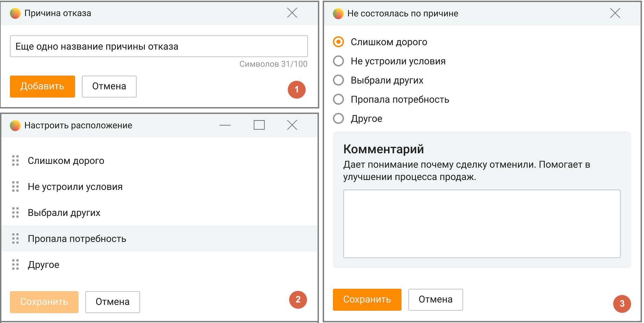Grab the drag handle next to Не устроили условия
Viewport: 644px width, 323px height.
pos(15,186)
